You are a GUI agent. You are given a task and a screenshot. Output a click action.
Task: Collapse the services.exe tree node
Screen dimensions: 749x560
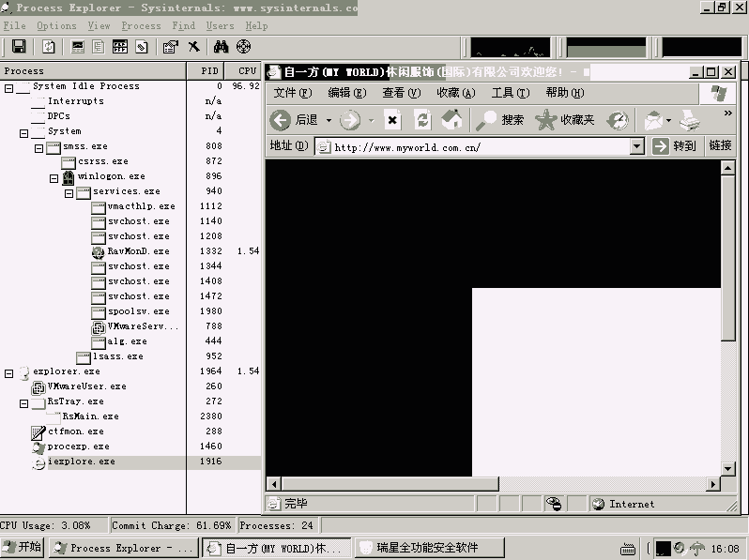point(69,191)
